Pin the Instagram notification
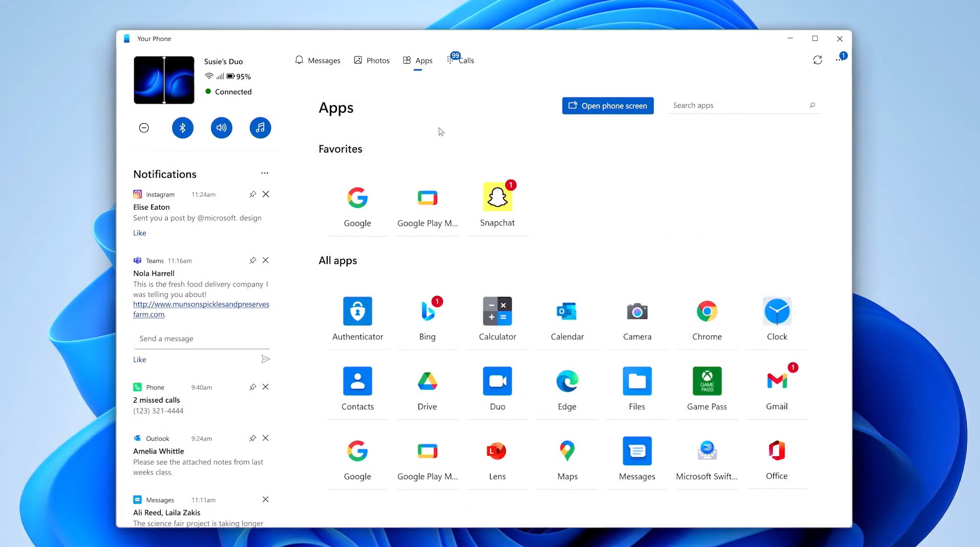This screenshot has height=547, width=980. [253, 194]
